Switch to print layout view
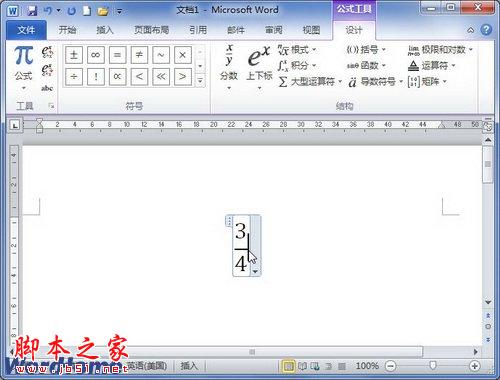Viewport: 500px width, 380px height. (288, 367)
